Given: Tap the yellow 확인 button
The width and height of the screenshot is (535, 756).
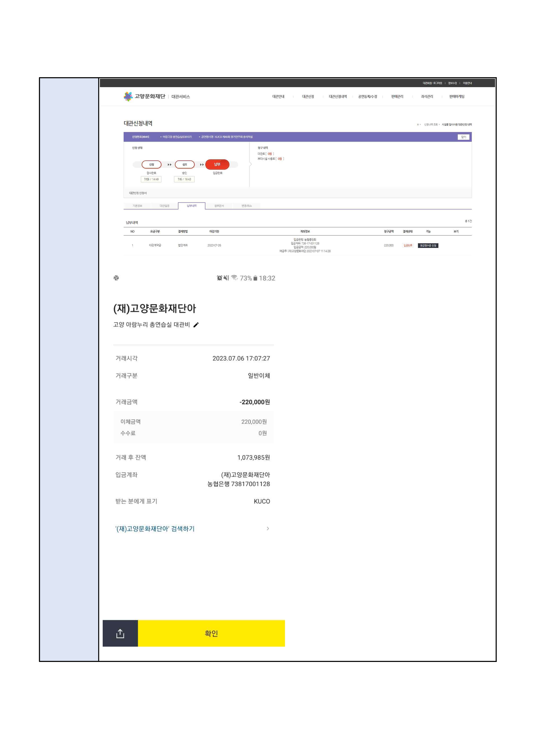Looking at the screenshot, I should point(211,633).
